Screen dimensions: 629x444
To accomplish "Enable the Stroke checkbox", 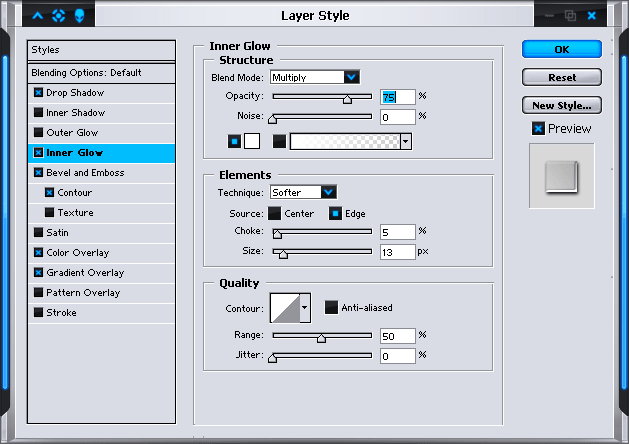I will (x=39, y=312).
